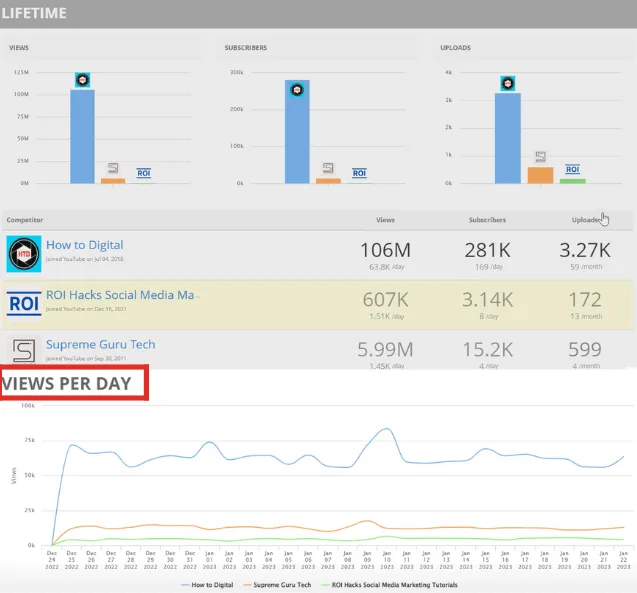Click the SUBSCRIBERS chart title
This screenshot has height=593, width=637.
[x=246, y=48]
